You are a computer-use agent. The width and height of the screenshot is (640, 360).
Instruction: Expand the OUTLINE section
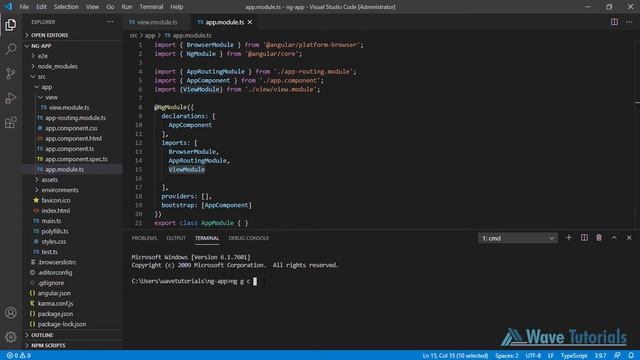42,335
